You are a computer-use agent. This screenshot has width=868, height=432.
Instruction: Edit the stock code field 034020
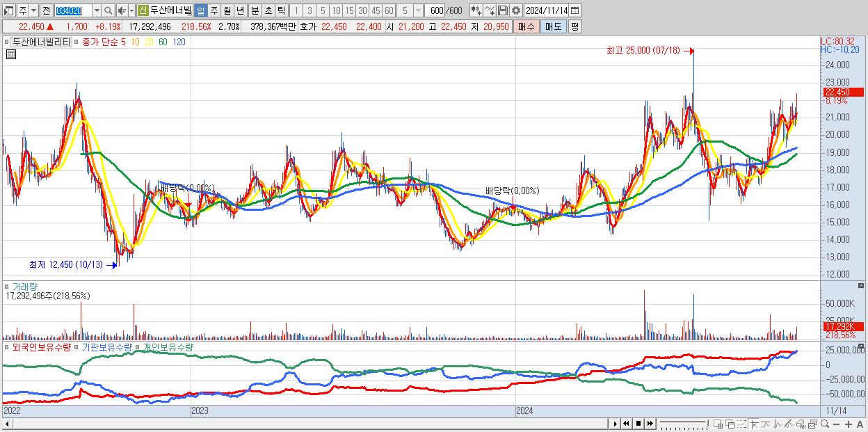click(72, 11)
